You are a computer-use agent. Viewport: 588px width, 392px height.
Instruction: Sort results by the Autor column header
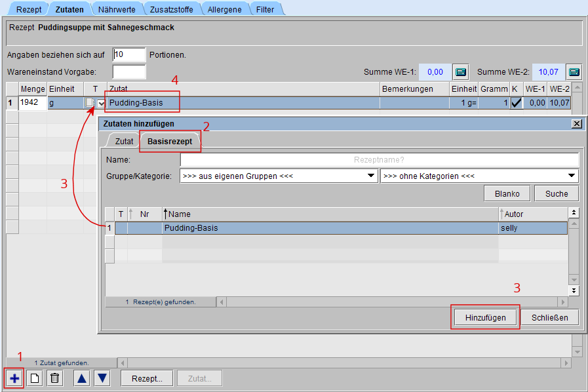[533, 214]
